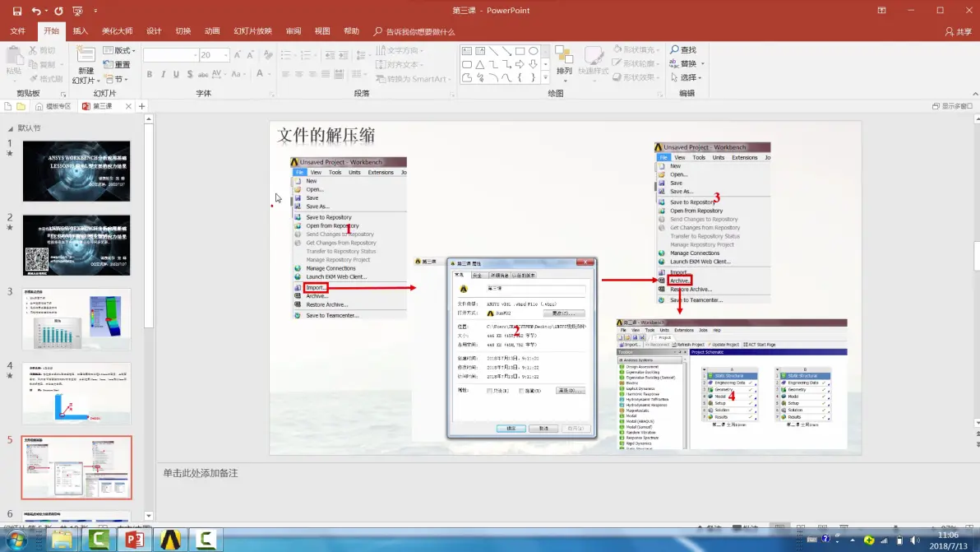The height and width of the screenshot is (552, 980).
Task: Click the folder icon in document tab bar
Action: (21, 106)
